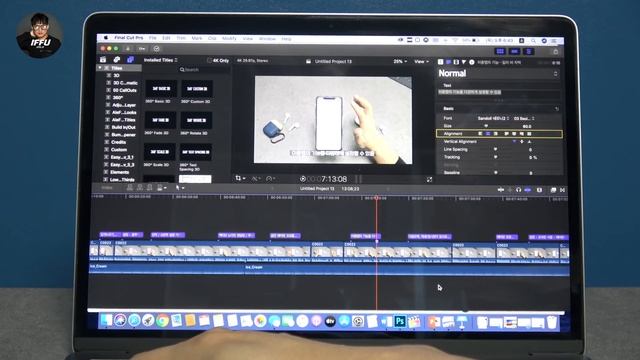
Task: Launch Photoshop from the Dock
Action: coord(400,321)
